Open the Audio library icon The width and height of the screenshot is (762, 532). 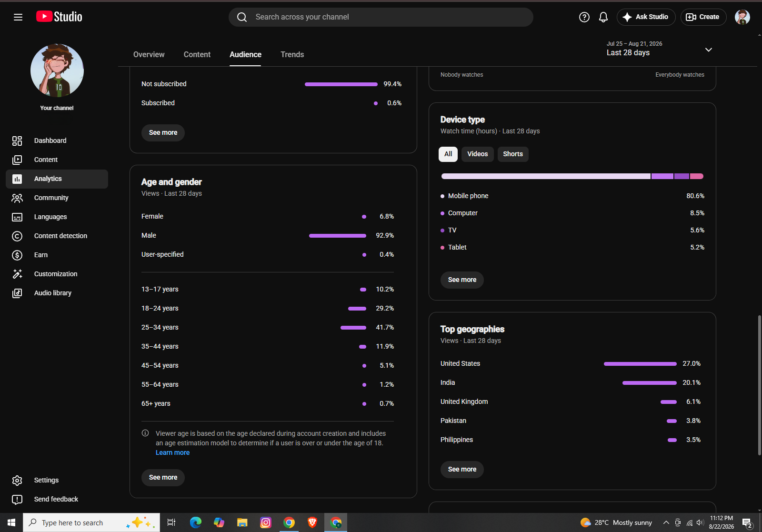point(17,293)
